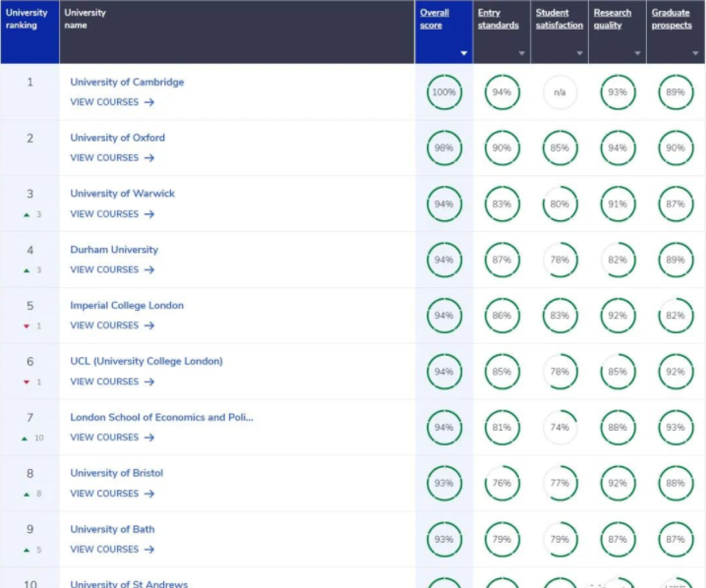The image size is (706, 588).
Task: Click Durham's 89% graduate prospects circle
Action: point(676,261)
